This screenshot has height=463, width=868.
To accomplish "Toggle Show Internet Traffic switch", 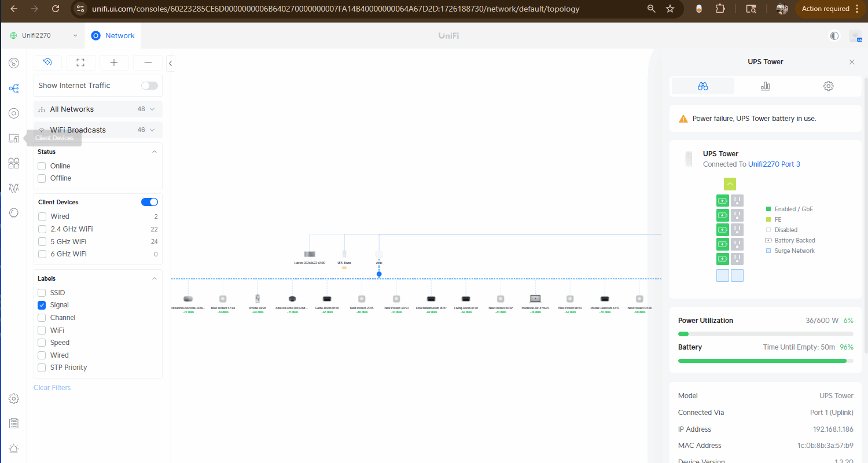I will (149, 86).
